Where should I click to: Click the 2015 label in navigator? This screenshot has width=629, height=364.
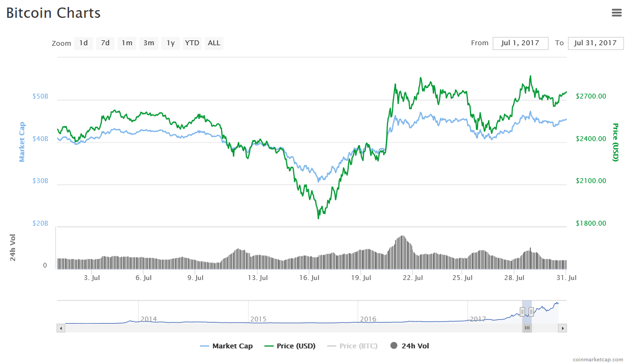pos(258,319)
